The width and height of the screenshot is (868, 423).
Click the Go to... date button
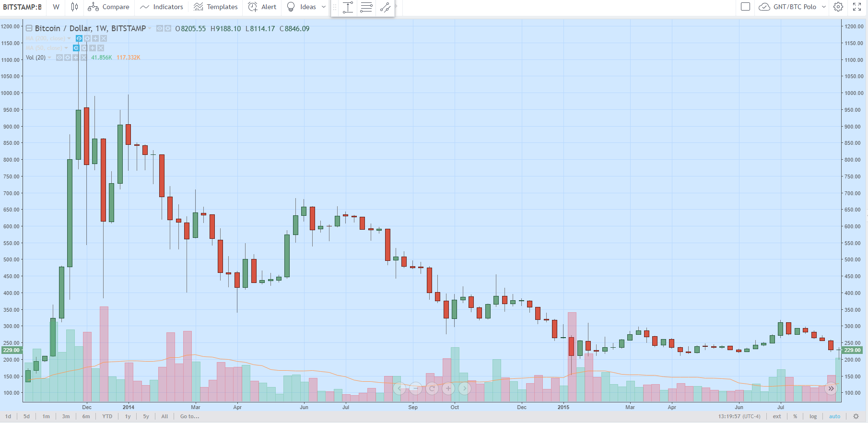pos(189,416)
